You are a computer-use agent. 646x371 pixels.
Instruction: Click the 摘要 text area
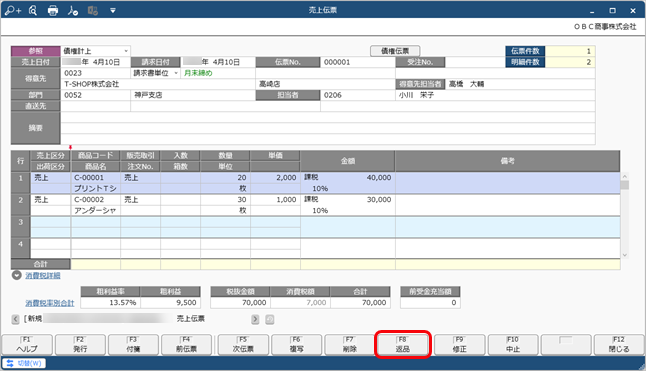(328, 128)
